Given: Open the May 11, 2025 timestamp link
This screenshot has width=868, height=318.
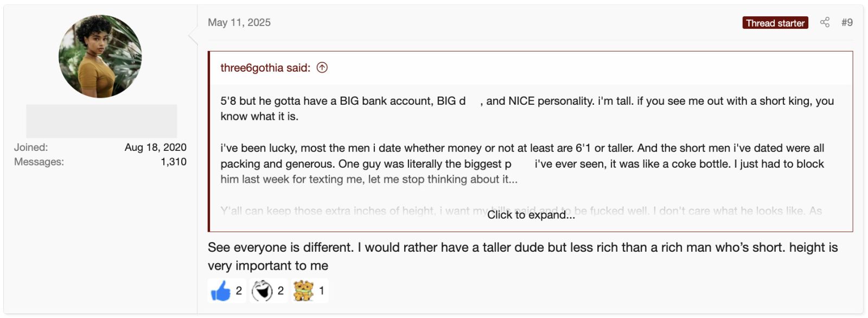Looking at the screenshot, I should tap(239, 22).
